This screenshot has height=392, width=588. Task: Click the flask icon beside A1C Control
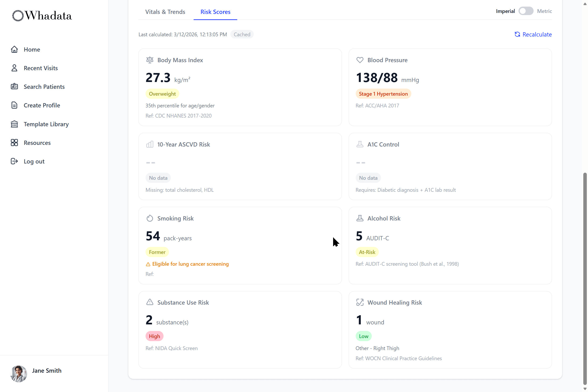[360, 144]
